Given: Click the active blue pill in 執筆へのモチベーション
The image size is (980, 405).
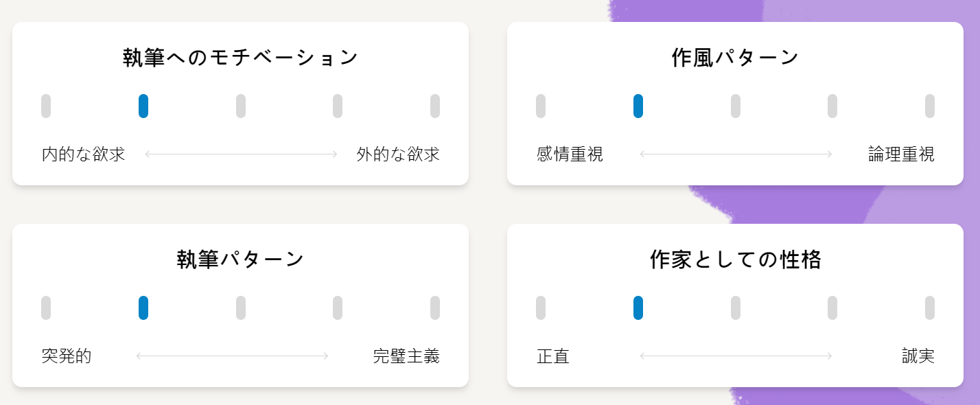Looking at the screenshot, I should [x=143, y=106].
